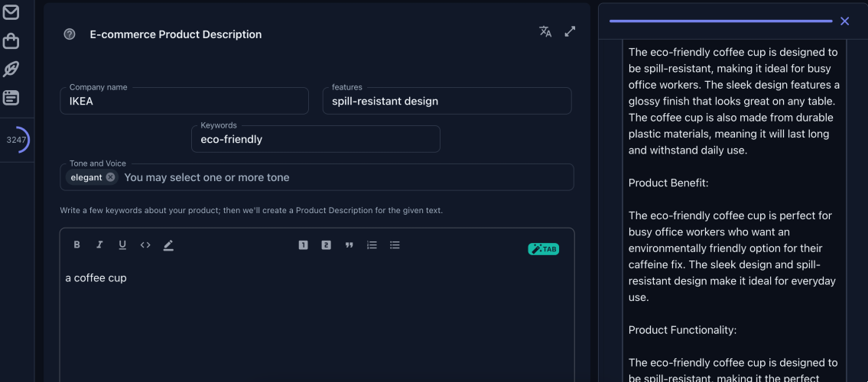Insert inline code formatting
The width and height of the screenshot is (868, 382).
click(x=145, y=245)
